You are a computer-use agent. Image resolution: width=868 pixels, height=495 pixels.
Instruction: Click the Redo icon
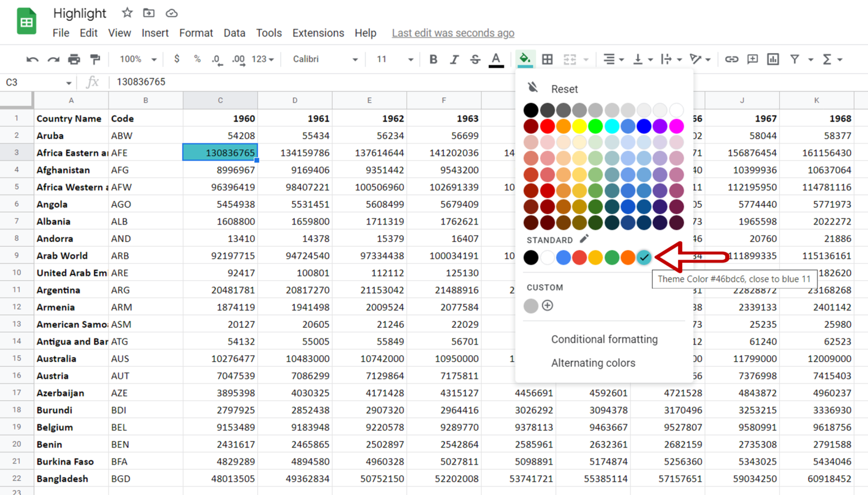[53, 59]
